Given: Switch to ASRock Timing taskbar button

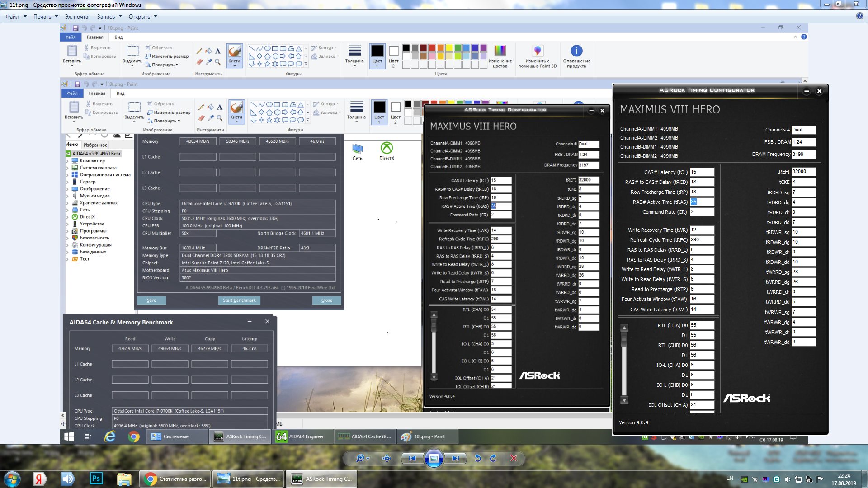Looking at the screenshot, I should 322,479.
